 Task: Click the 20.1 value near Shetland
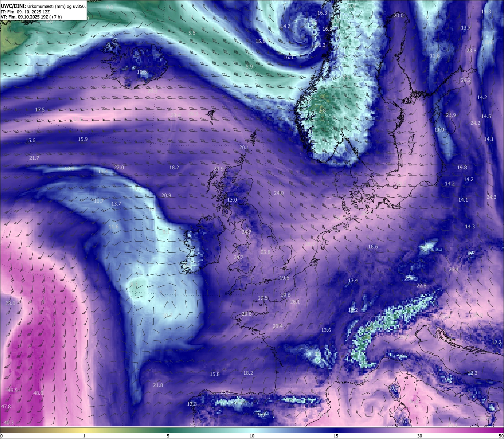244,148
